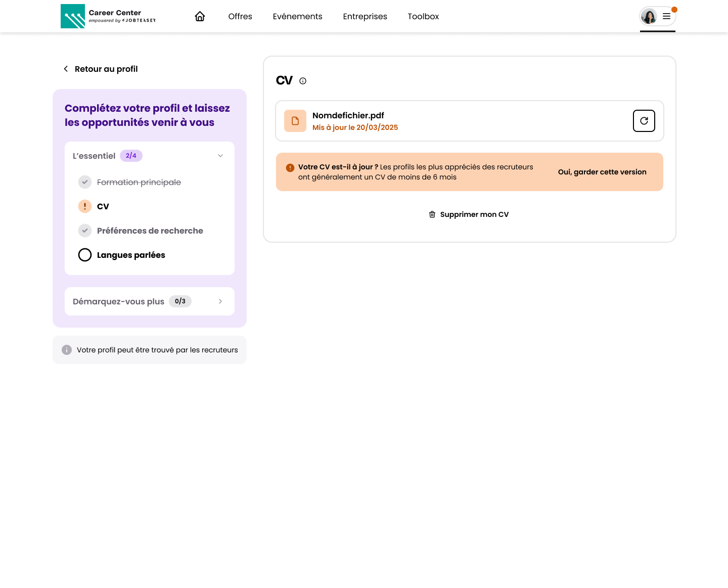728x588 pixels.
Task: Collapse the L'essentiel section chevron
Action: click(220, 156)
